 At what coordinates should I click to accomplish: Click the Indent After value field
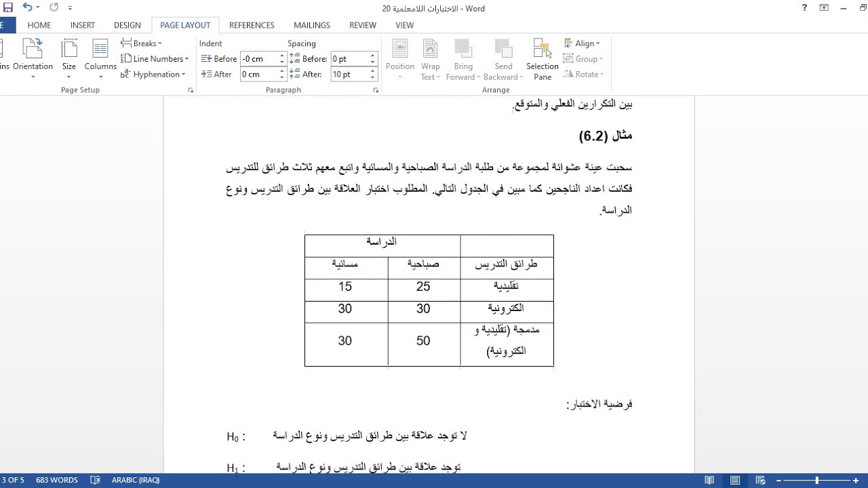[259, 75]
